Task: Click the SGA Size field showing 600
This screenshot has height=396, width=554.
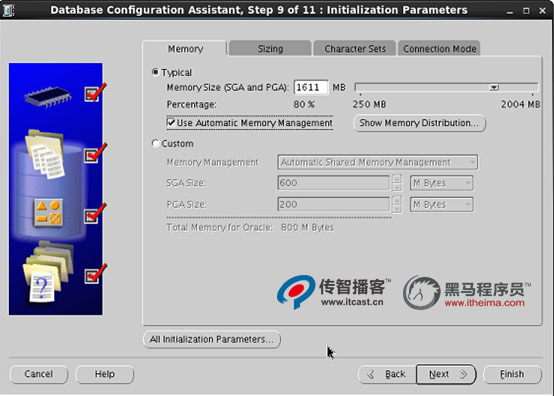Action: point(334,183)
